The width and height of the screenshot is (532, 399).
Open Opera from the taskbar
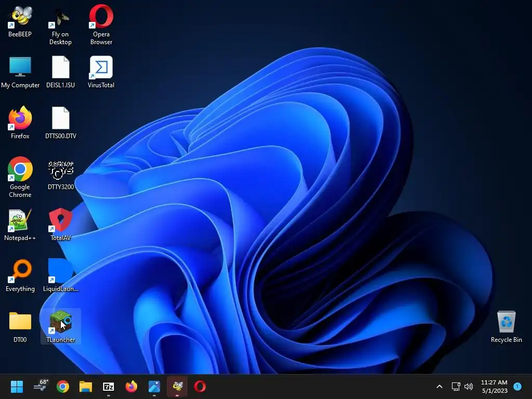click(200, 387)
